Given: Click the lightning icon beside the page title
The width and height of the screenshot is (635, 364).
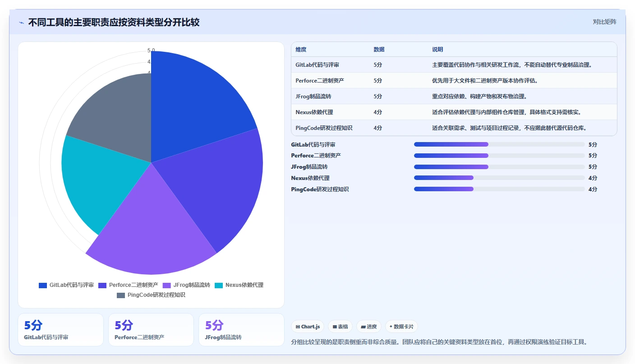Looking at the screenshot, I should point(21,23).
